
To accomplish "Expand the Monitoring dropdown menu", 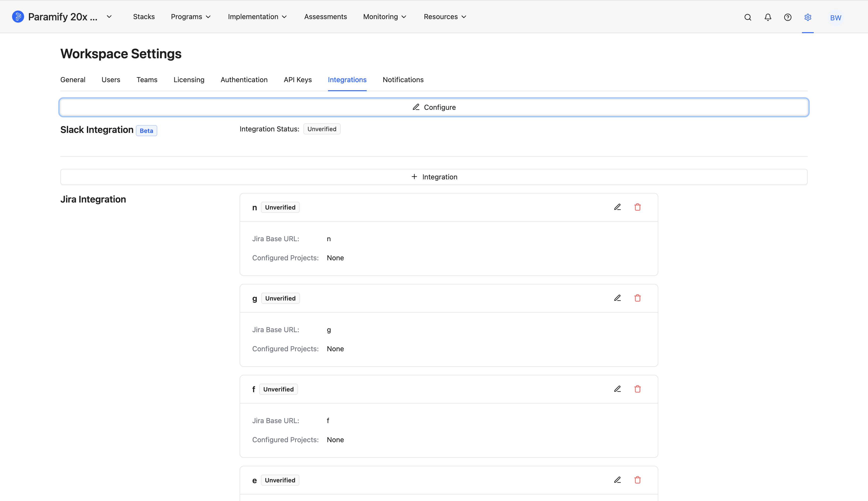I will click(385, 17).
